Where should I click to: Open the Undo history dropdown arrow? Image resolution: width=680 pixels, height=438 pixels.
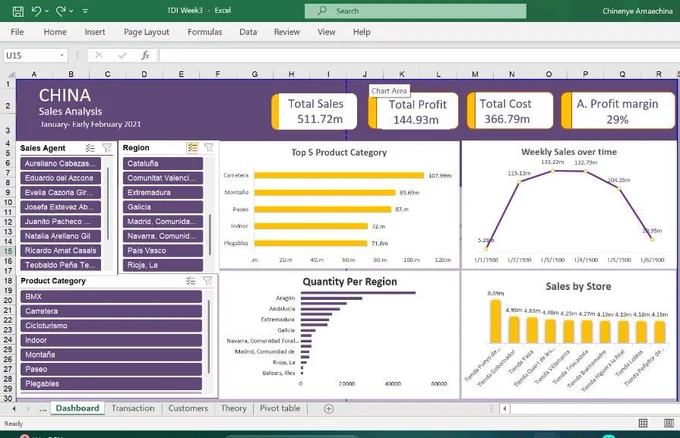[x=48, y=11]
